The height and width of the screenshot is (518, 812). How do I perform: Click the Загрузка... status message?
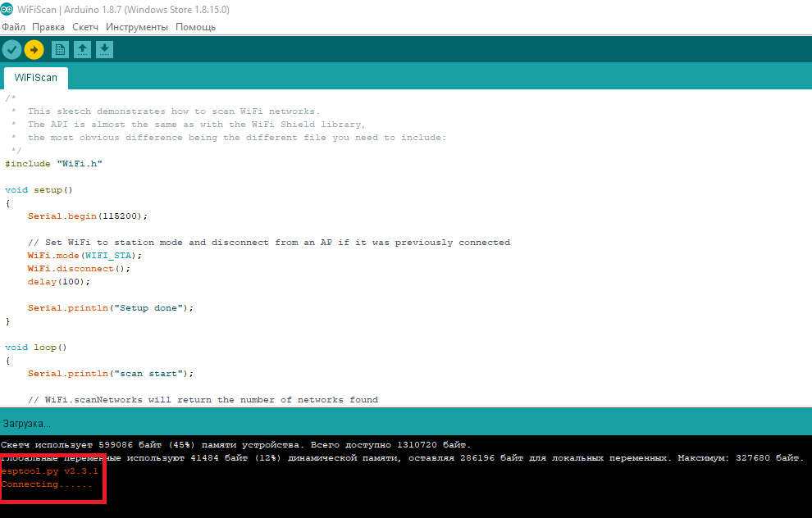[x=27, y=423]
